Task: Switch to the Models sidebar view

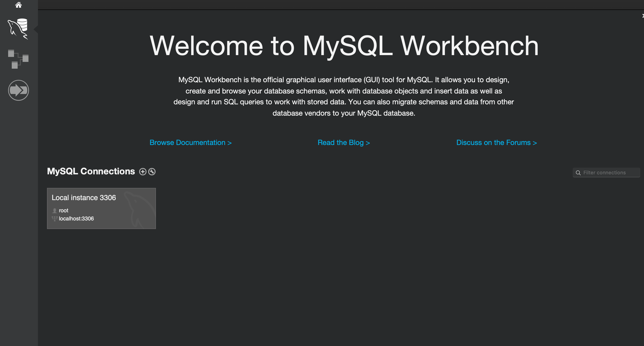Action: [x=18, y=59]
